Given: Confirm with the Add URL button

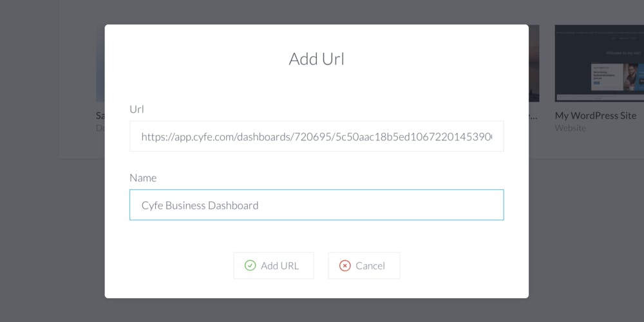Looking at the screenshot, I should point(274,266).
